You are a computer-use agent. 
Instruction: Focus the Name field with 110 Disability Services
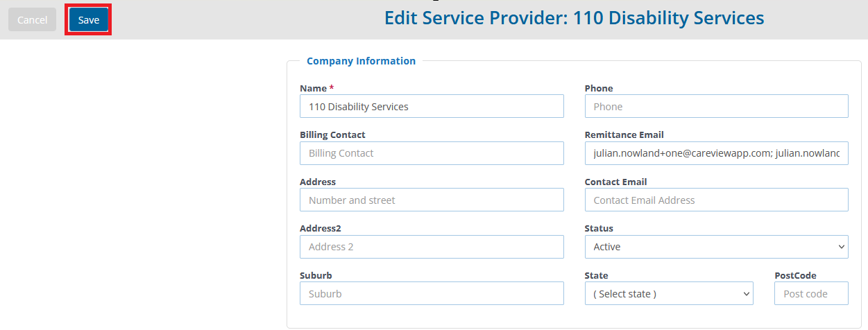click(x=432, y=107)
